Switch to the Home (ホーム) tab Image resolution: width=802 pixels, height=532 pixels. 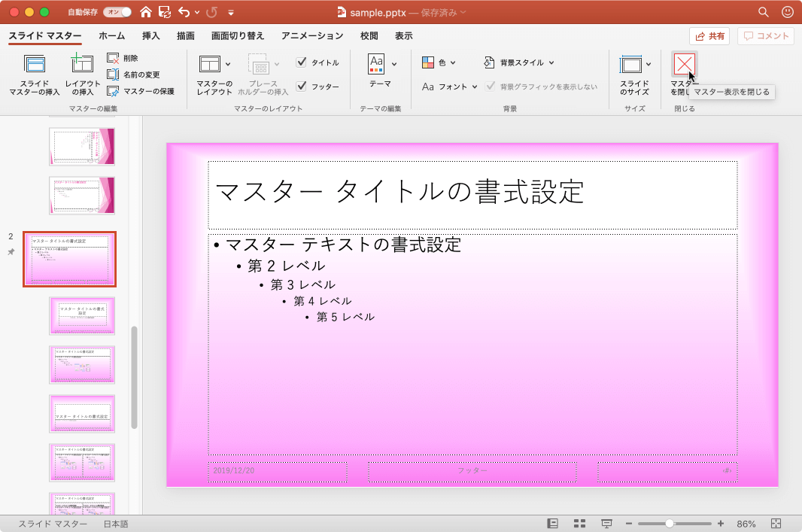pyautogui.click(x=112, y=35)
